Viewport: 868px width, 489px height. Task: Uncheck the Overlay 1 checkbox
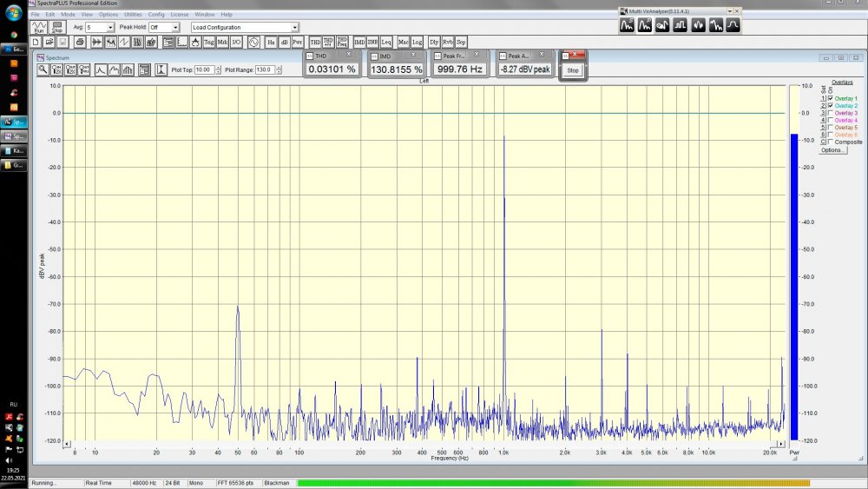click(831, 99)
